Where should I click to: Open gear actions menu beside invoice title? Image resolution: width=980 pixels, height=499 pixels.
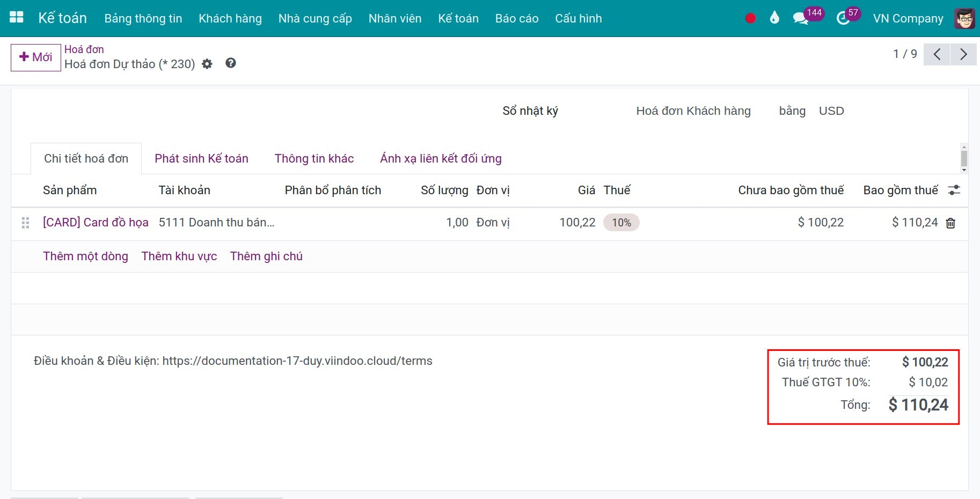click(207, 64)
